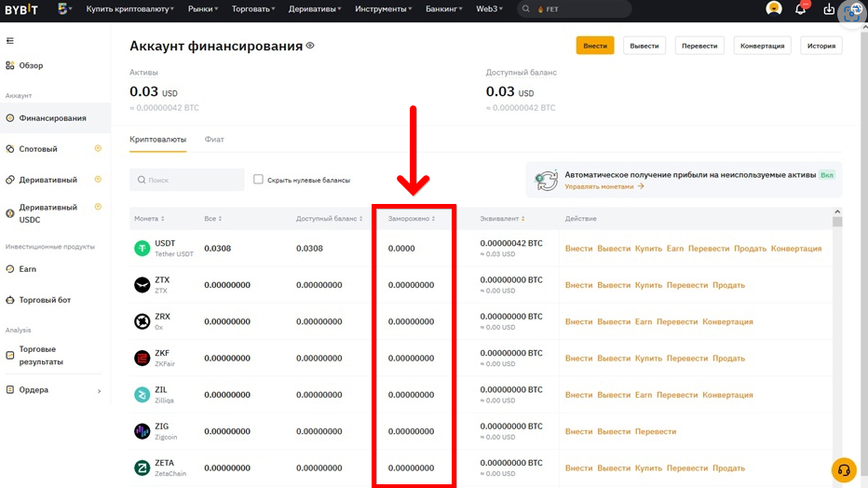Toggle the Вкл auto-earn switch

point(827,175)
